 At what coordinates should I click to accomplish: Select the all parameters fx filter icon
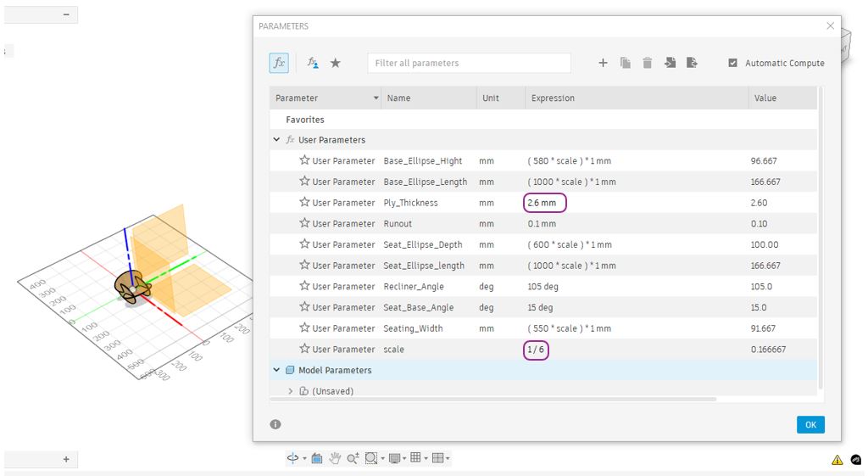(279, 63)
